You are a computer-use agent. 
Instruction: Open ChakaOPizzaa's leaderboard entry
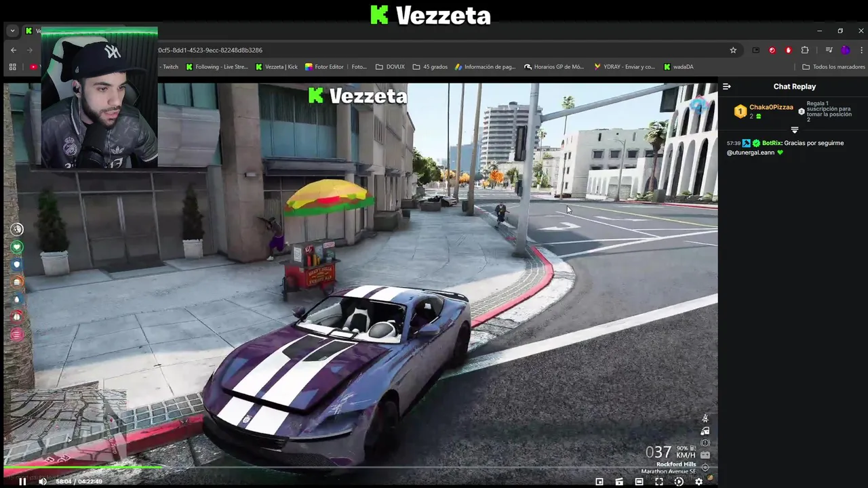(764, 111)
